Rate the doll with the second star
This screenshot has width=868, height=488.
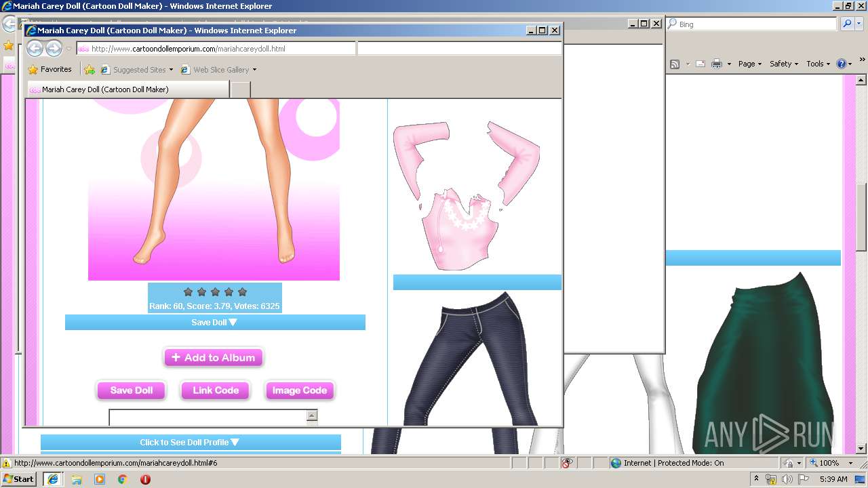pyautogui.click(x=201, y=292)
